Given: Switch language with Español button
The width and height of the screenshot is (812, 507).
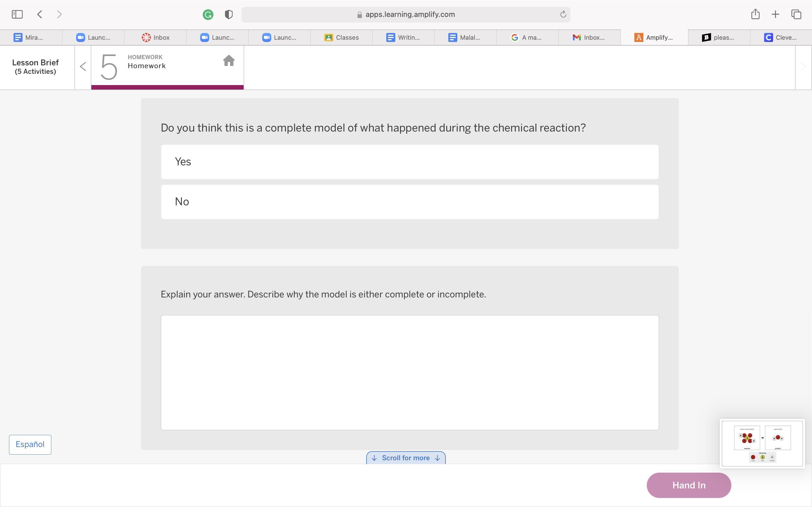Looking at the screenshot, I should [30, 445].
